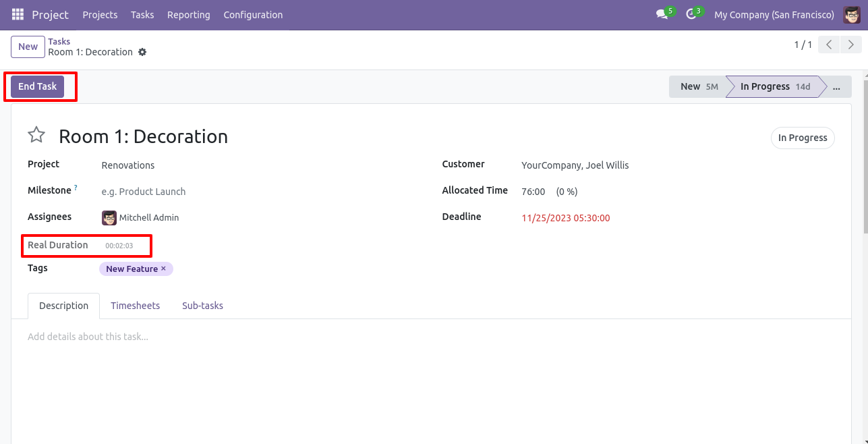Toggle the In Progress state badge

coord(802,138)
